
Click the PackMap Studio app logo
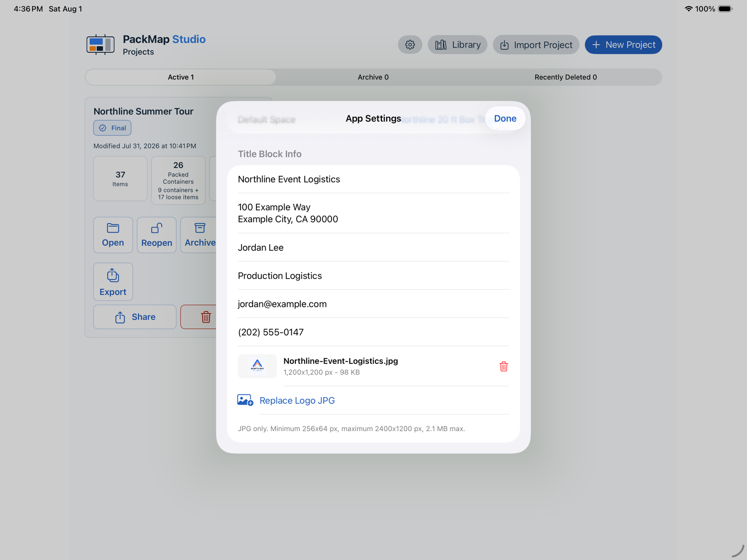point(100,45)
